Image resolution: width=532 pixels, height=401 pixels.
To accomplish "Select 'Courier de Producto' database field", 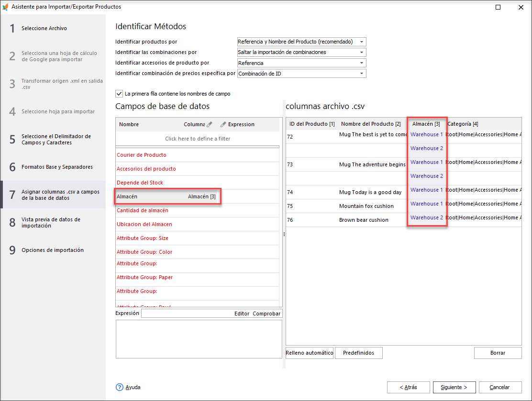I will tap(198, 155).
